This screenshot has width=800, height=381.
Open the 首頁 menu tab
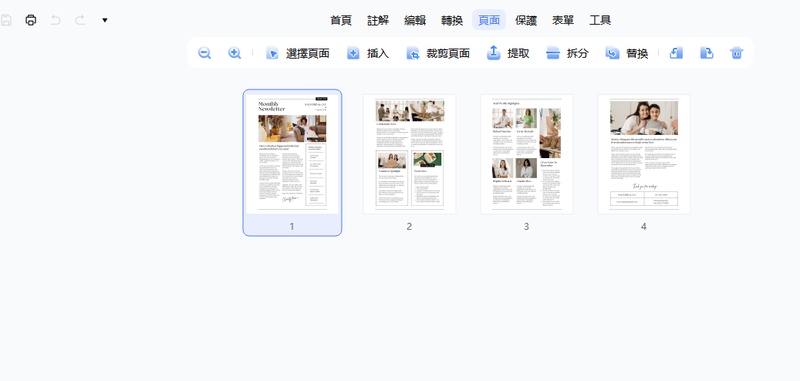tap(341, 20)
